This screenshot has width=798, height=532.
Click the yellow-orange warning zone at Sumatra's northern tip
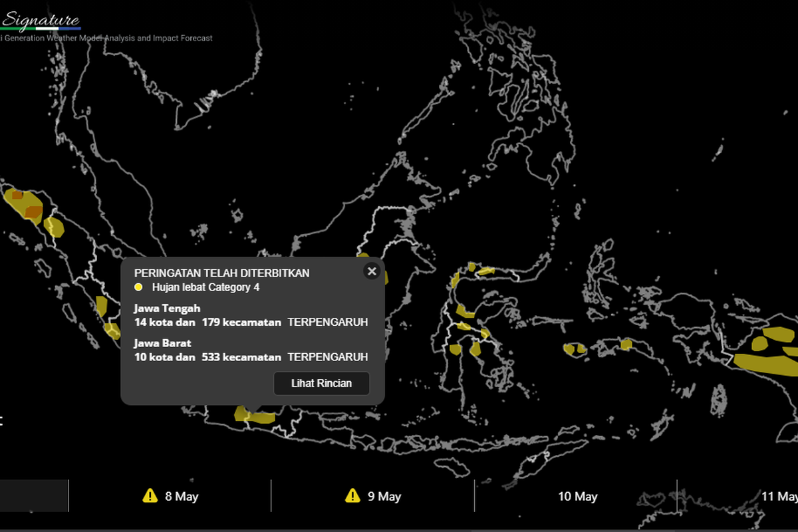(x=24, y=204)
